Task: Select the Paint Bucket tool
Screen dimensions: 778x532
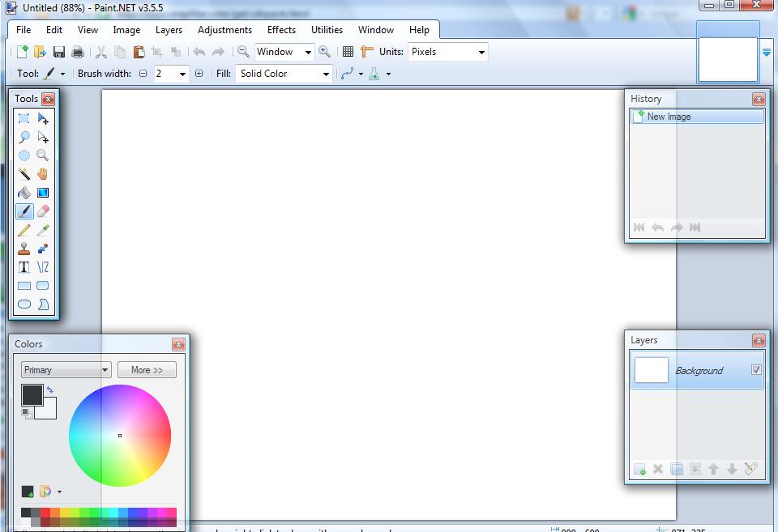Action: [24, 193]
